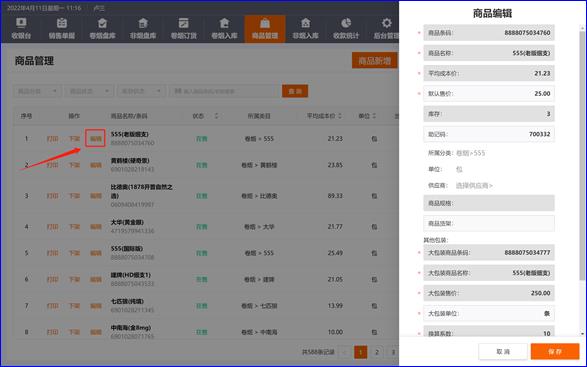Screen dimensions: 587x367
Task: Go to page 2 in pagination
Action: 377,352
